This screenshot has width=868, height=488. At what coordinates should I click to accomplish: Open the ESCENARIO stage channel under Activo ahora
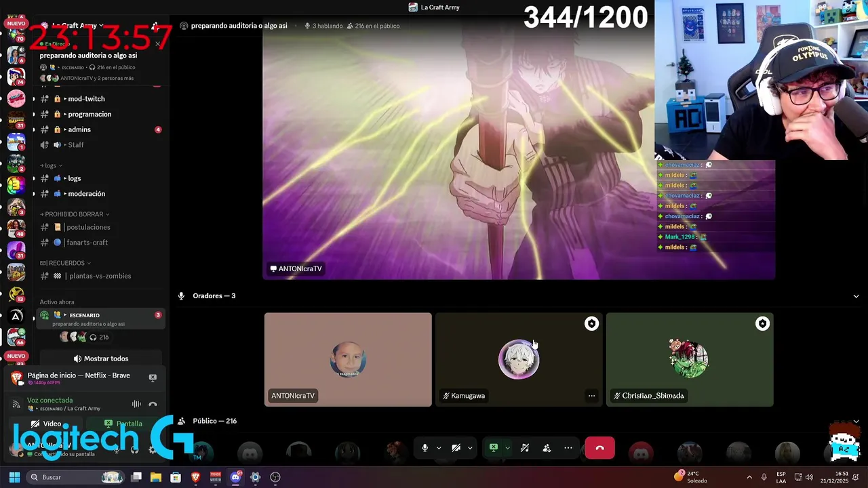101,319
